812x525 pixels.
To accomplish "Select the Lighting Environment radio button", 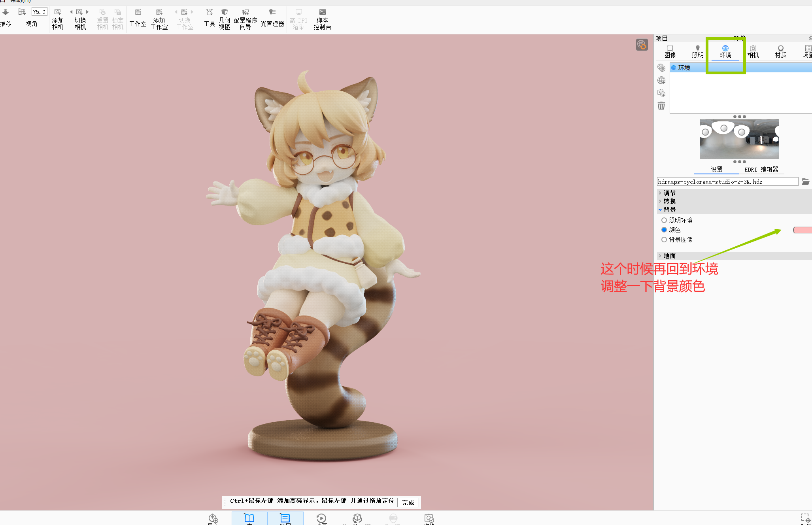I will [664, 220].
